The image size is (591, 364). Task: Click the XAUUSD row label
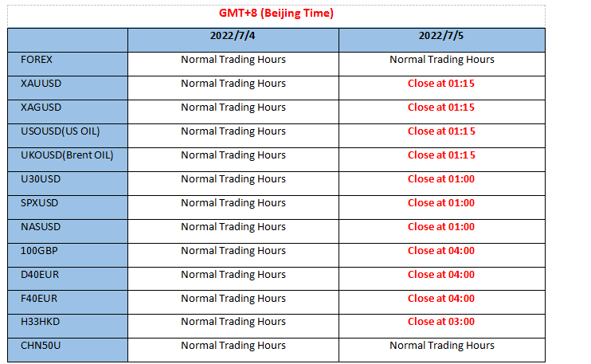click(x=41, y=84)
